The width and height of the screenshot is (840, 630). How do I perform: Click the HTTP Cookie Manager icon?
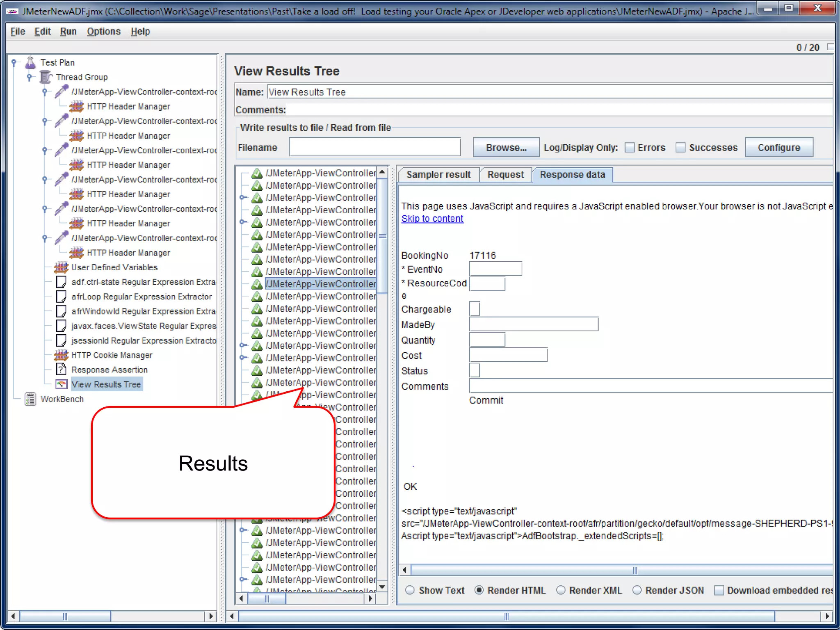click(61, 355)
